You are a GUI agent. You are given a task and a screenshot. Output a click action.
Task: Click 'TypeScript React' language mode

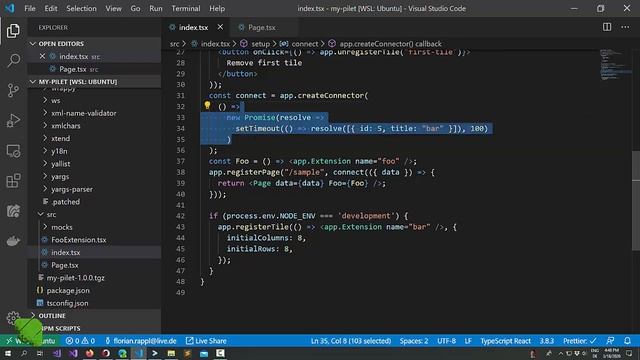coord(505,341)
